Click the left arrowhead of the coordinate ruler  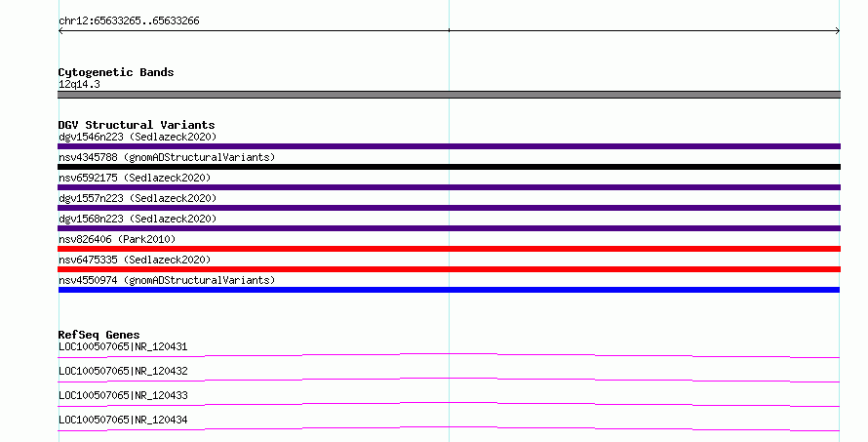pyautogui.click(x=60, y=31)
